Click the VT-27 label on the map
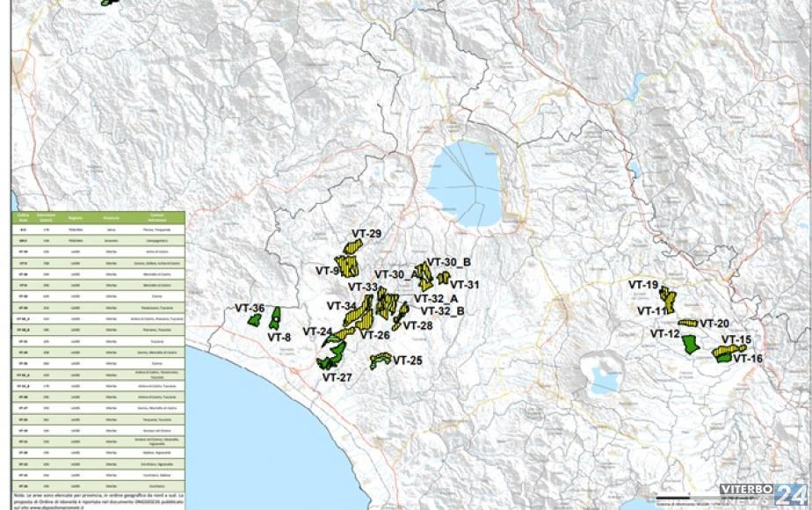 pyautogui.click(x=337, y=378)
